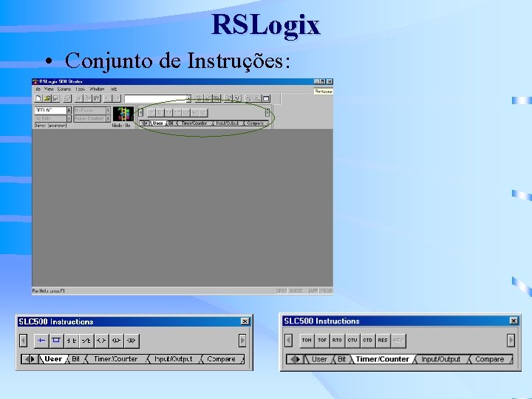Open View menu in RSLogix window

tap(50, 89)
